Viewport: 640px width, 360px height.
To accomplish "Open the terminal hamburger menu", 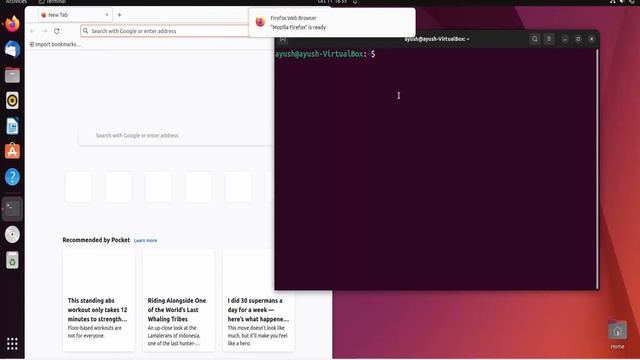I will [x=549, y=39].
